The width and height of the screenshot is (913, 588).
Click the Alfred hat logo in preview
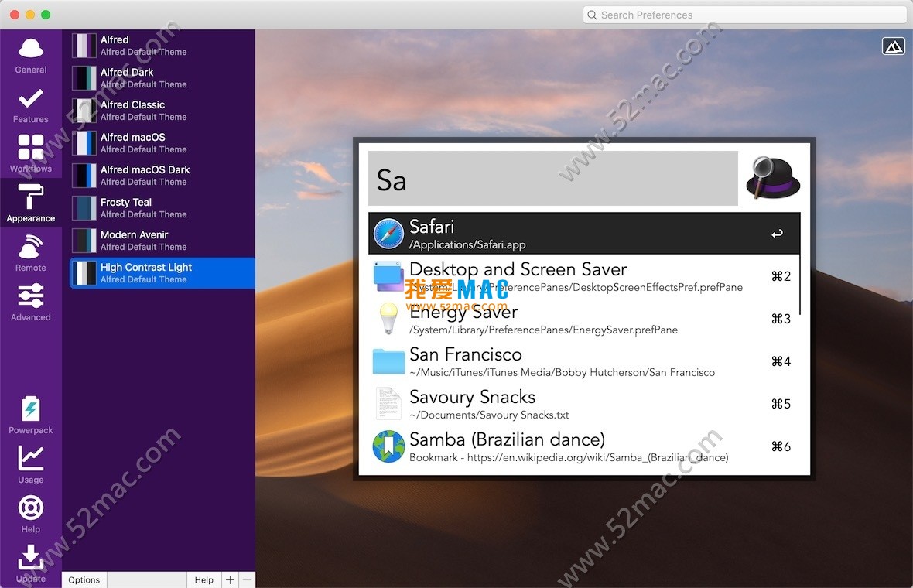(x=773, y=178)
